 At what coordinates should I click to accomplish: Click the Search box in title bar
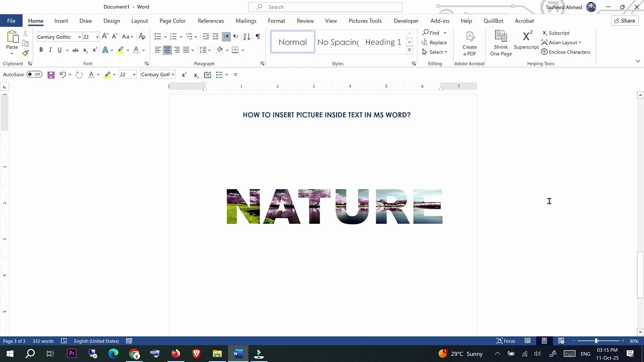point(325,7)
